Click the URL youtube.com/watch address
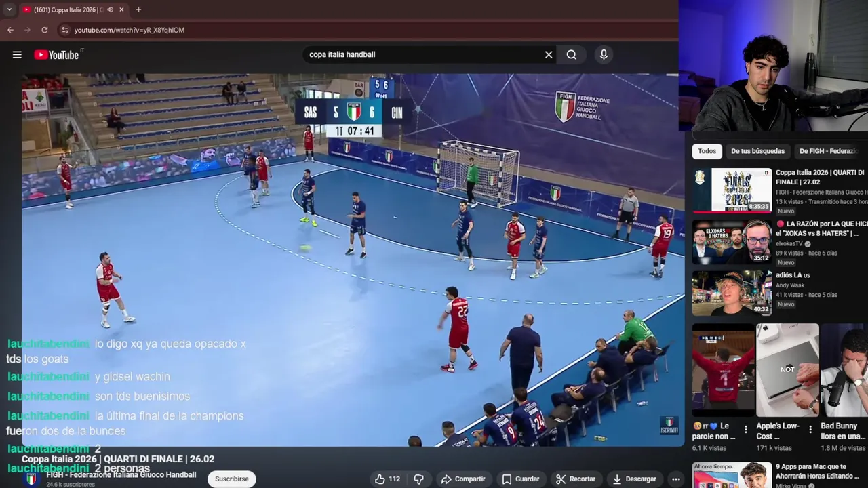 (129, 30)
